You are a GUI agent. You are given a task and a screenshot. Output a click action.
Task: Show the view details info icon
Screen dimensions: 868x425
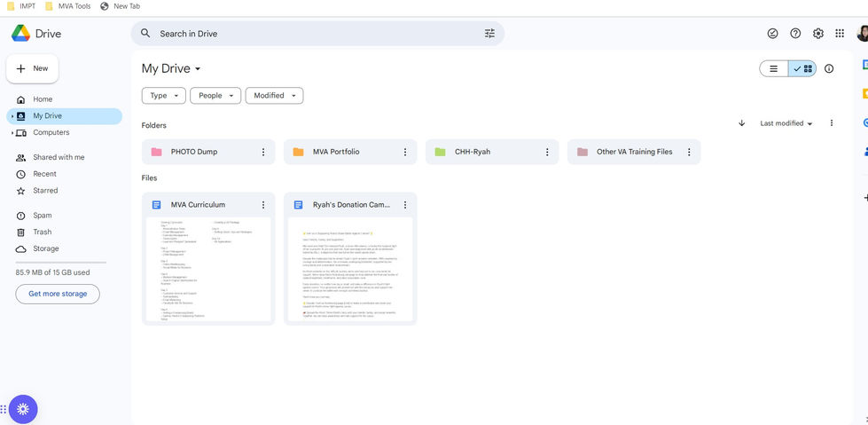[829, 68]
